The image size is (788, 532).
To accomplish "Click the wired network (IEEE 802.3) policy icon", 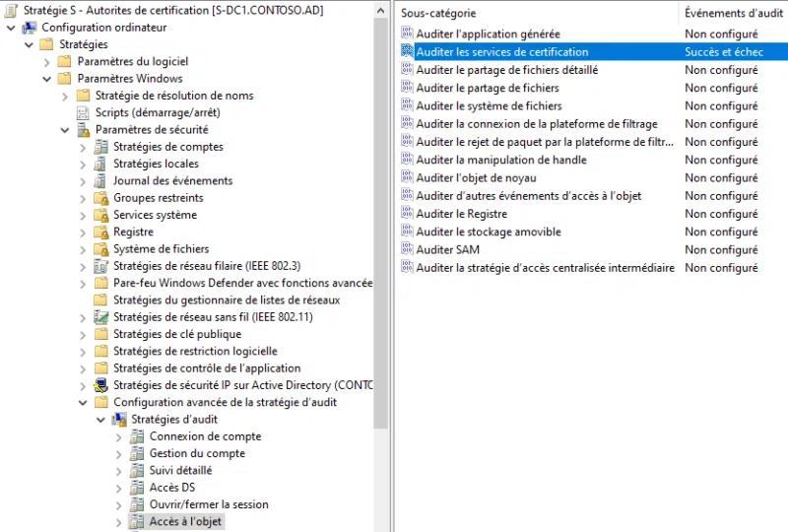I will pos(101,266).
